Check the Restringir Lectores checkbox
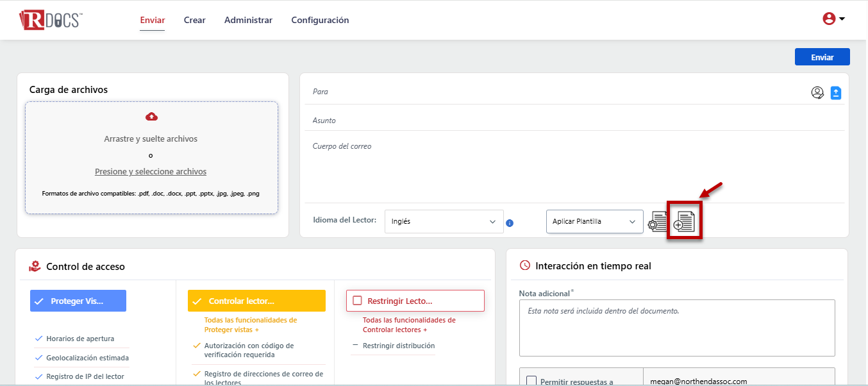868x386 pixels. (358, 301)
